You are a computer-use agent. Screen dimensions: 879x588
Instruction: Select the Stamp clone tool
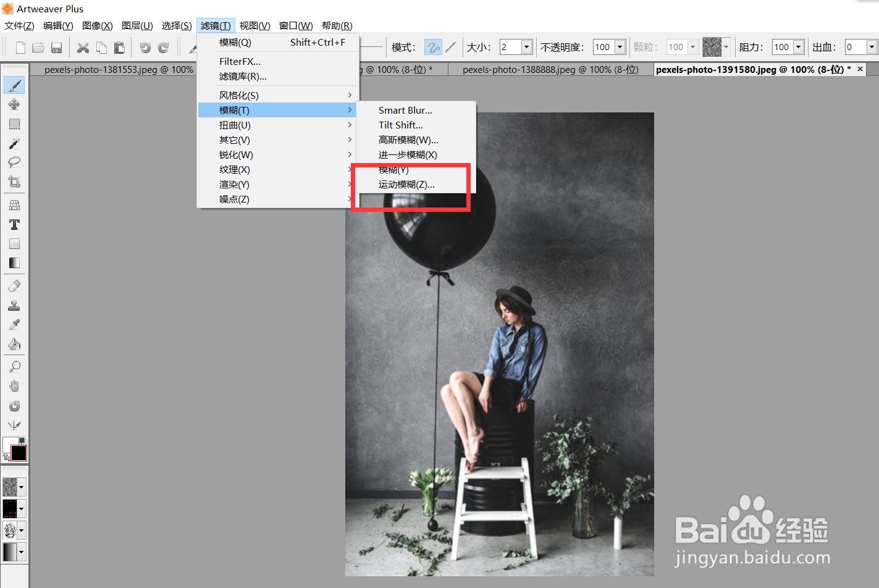click(14, 305)
